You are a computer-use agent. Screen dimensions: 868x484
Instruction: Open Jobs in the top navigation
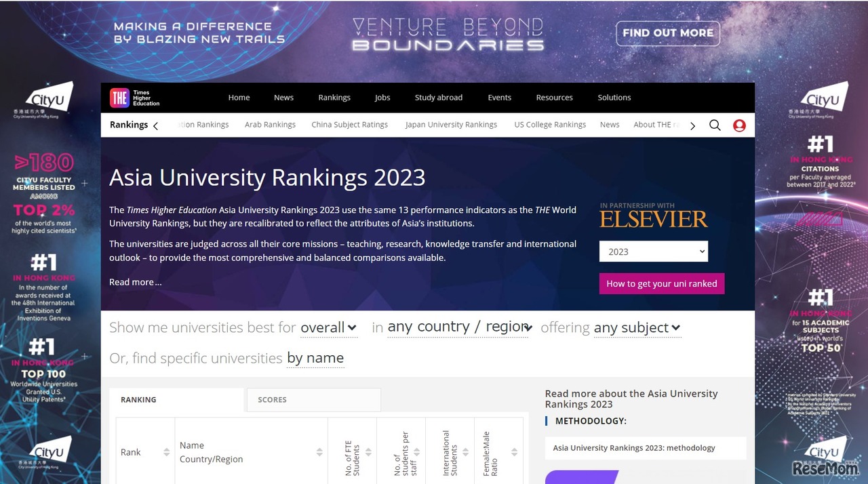[382, 98]
